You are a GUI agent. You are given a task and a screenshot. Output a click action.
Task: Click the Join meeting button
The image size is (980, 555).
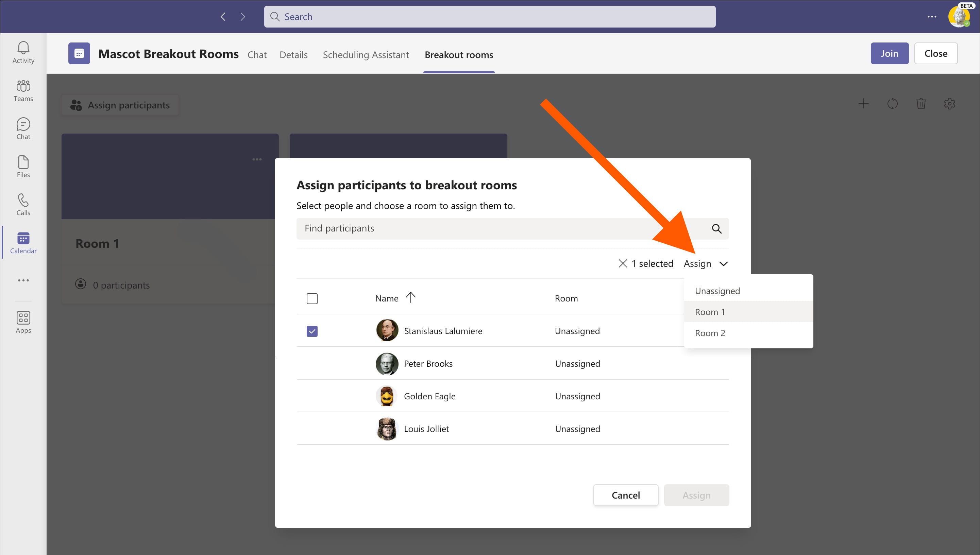click(889, 53)
